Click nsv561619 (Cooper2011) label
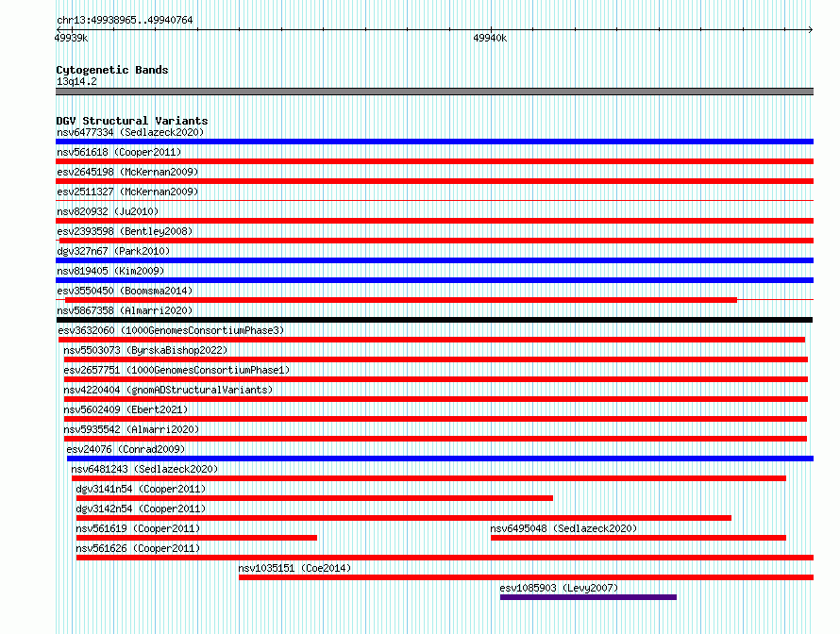This screenshot has width=840, height=634. pos(138,528)
